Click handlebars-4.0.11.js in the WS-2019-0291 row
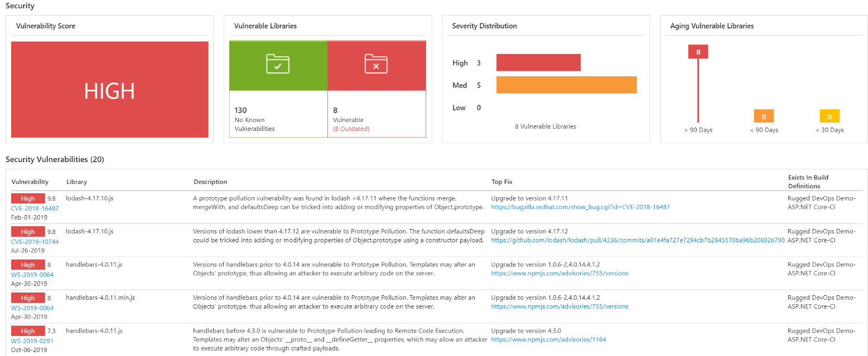Viewport: 868px width, 356px height. point(94,330)
